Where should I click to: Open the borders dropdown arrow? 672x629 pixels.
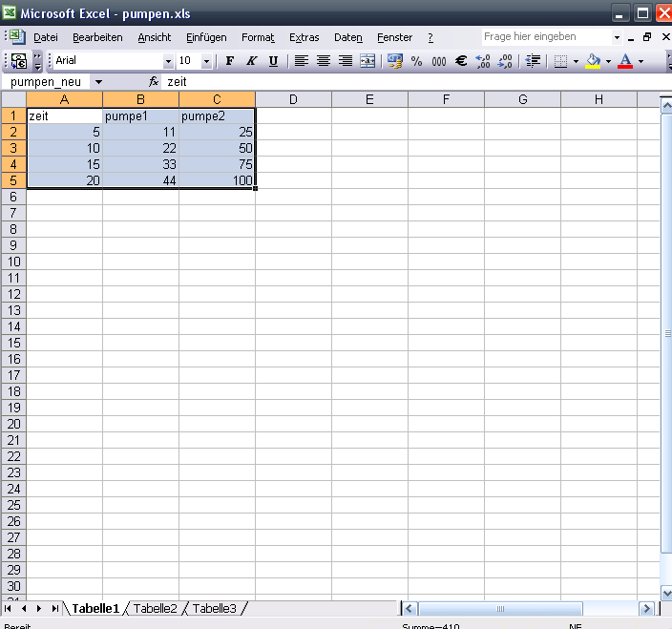pyautogui.click(x=576, y=61)
